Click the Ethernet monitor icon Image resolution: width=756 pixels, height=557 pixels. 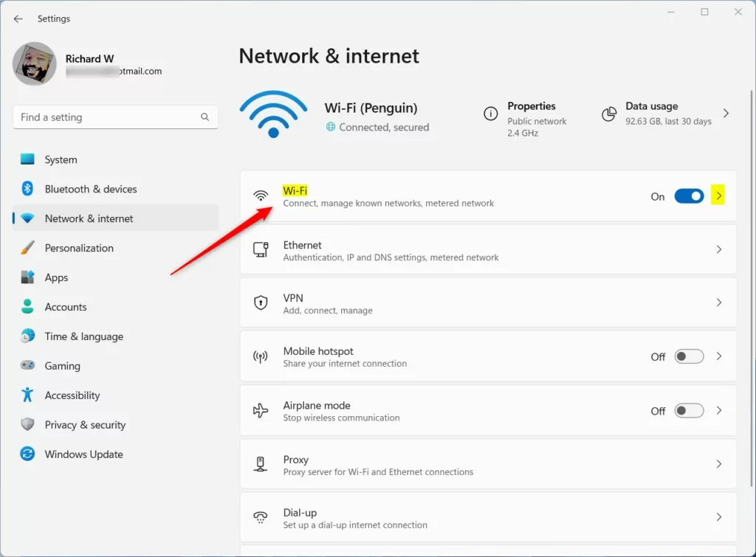pos(261,249)
